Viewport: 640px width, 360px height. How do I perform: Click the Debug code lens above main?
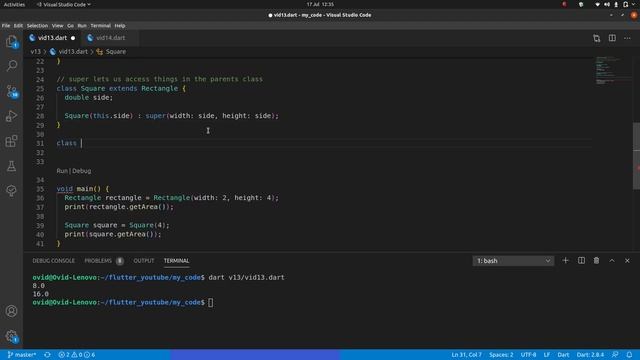(82, 171)
